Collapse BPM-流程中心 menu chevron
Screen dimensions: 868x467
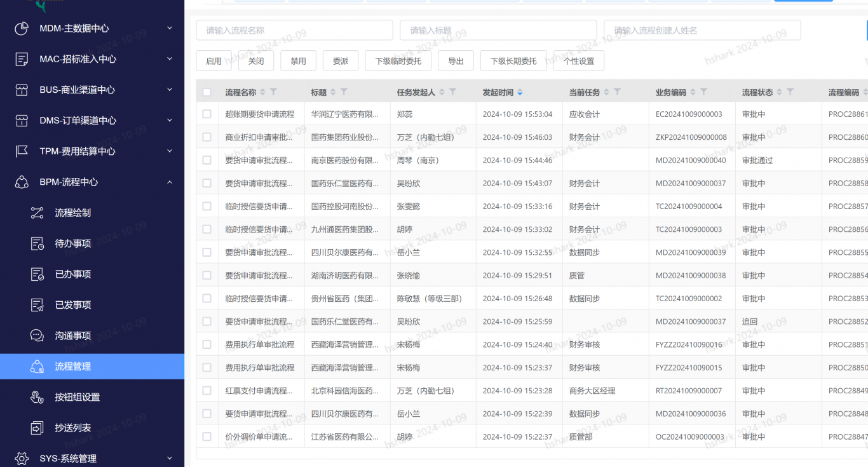(170, 182)
